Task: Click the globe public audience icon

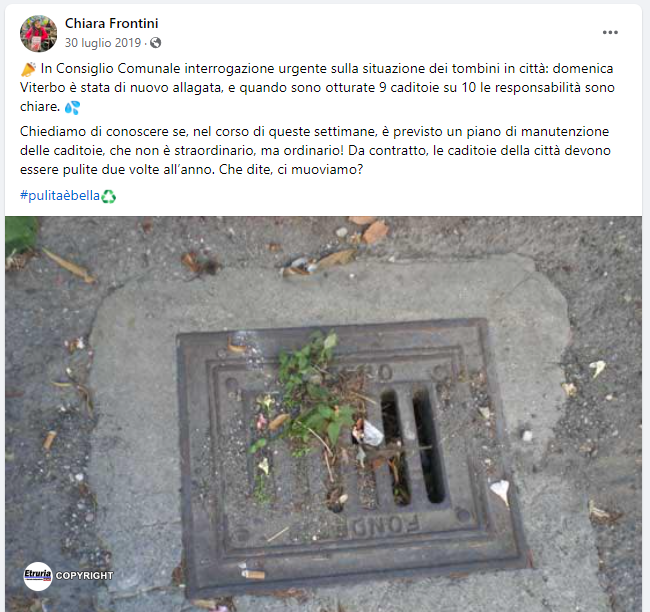Action: pyautogui.click(x=155, y=43)
